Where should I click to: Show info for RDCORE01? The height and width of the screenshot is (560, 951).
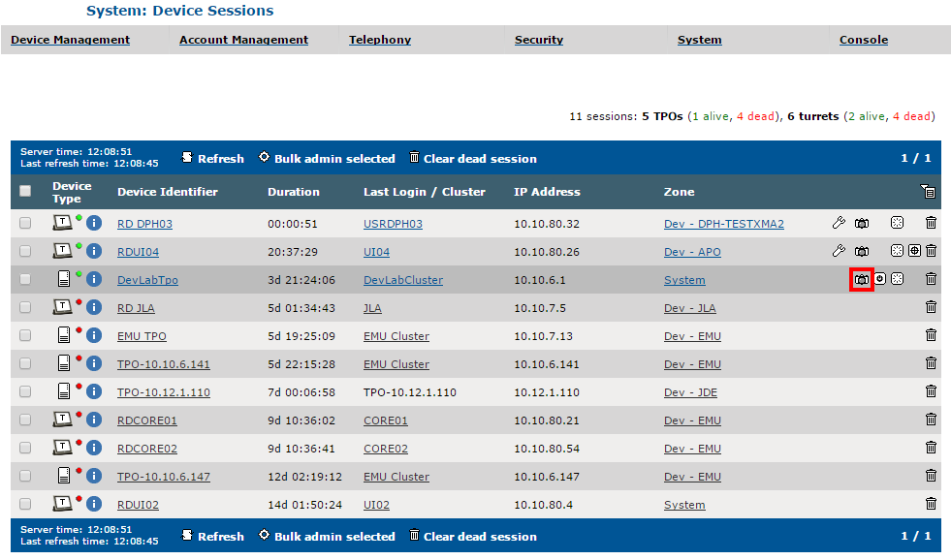click(94, 420)
